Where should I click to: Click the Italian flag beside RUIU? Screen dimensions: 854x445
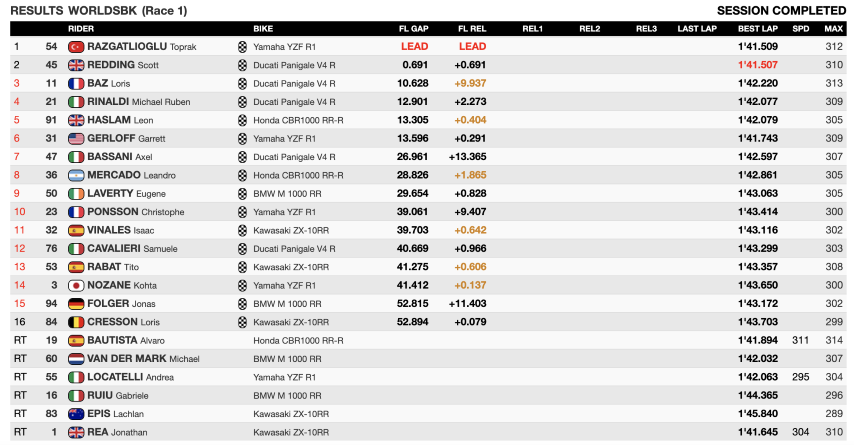coord(76,395)
